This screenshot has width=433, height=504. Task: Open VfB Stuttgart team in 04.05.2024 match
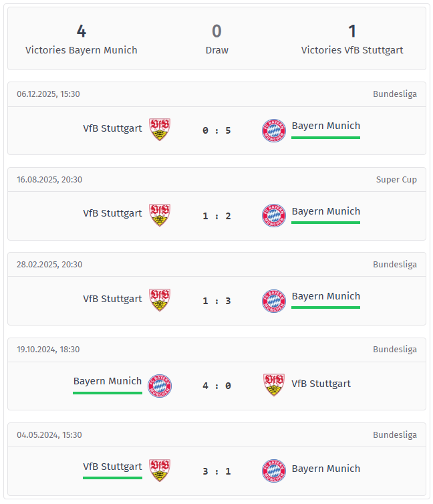112,467
